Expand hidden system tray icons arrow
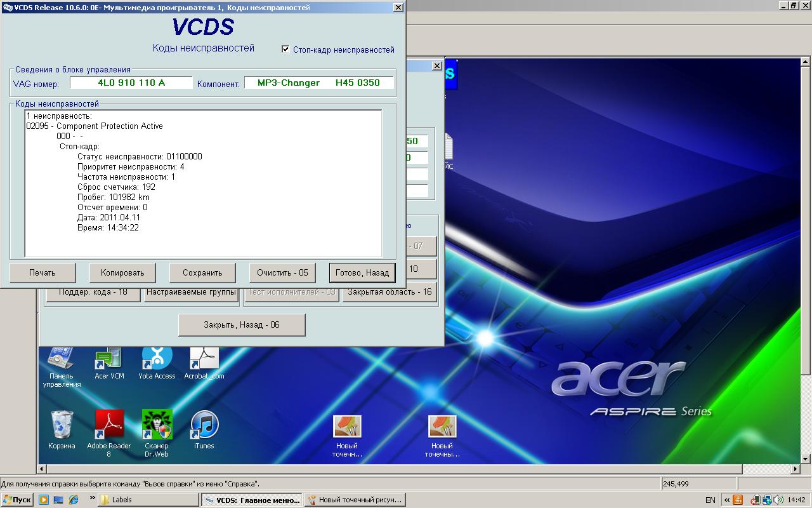This screenshot has height=508, width=812. click(x=726, y=500)
